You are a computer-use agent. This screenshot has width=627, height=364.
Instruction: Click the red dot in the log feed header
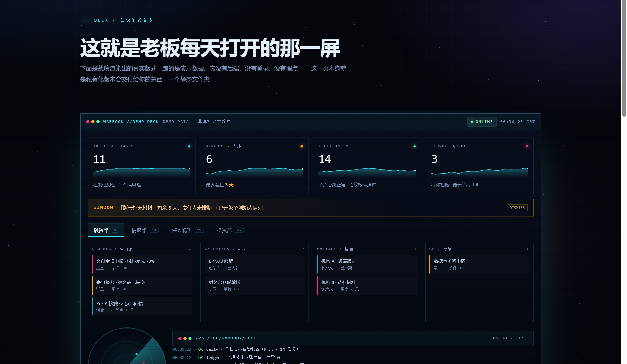(180, 338)
